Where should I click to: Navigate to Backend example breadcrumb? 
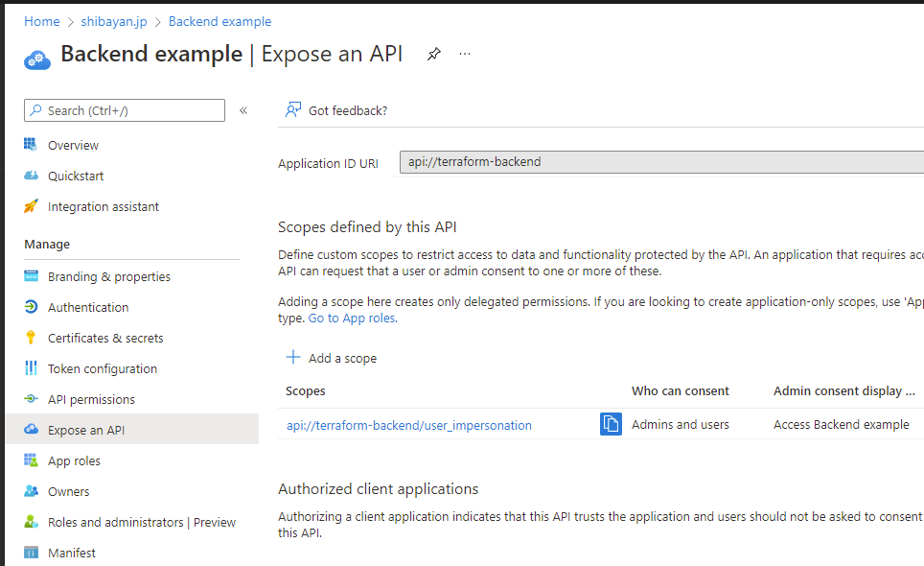[x=219, y=21]
